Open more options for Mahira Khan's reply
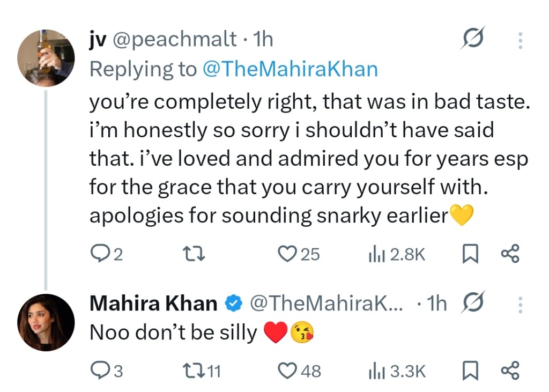549x392 pixels. pos(519,305)
